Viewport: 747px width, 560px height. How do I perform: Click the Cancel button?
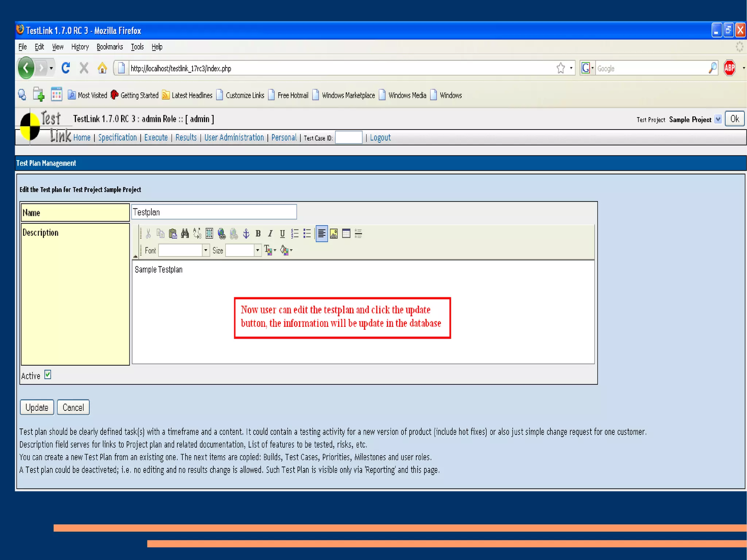[73, 408]
